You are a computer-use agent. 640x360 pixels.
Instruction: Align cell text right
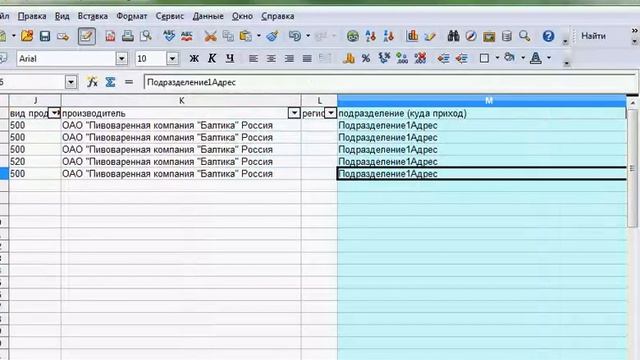coord(289,59)
